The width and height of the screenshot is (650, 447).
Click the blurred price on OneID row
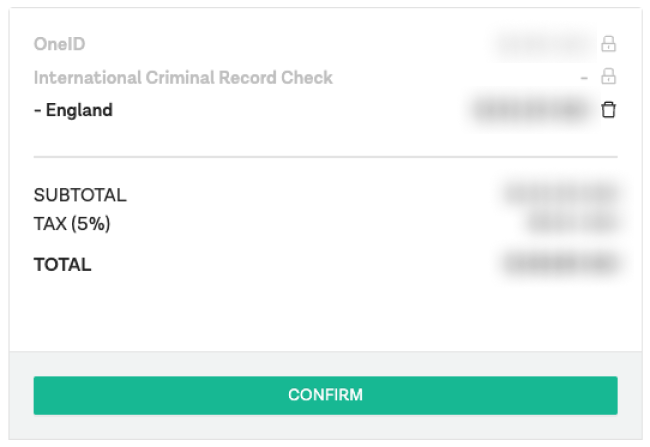(x=543, y=44)
